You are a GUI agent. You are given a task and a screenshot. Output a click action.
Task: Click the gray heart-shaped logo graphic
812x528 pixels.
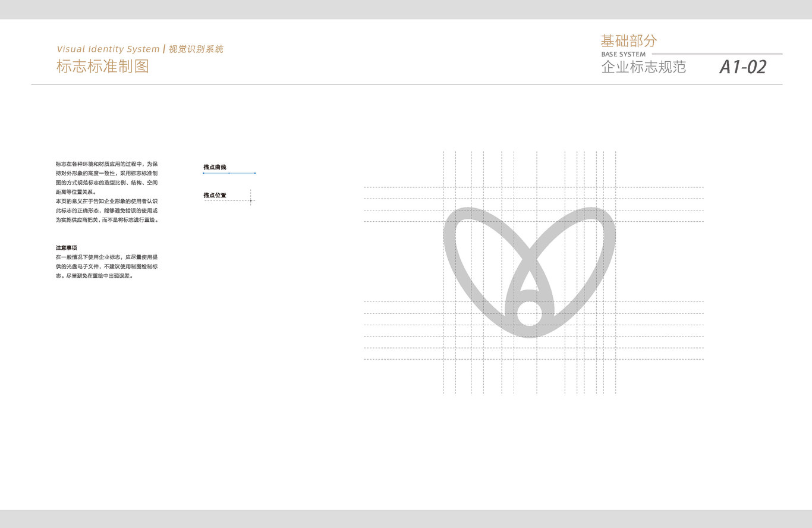click(530, 272)
